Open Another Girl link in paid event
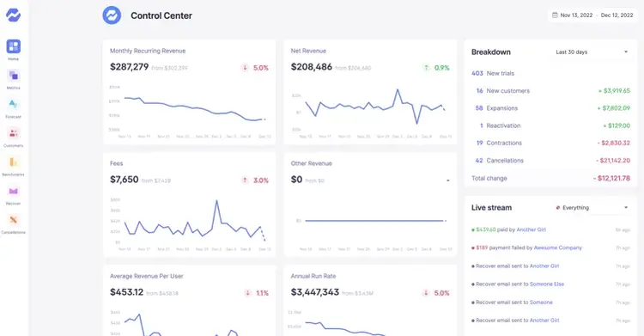Screen dimensions: 644x336 [531, 230]
